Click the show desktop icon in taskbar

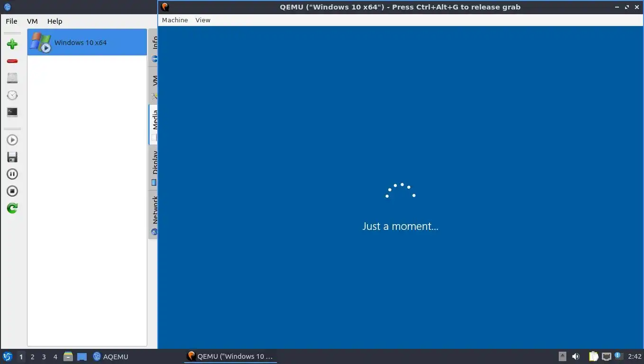point(81,357)
